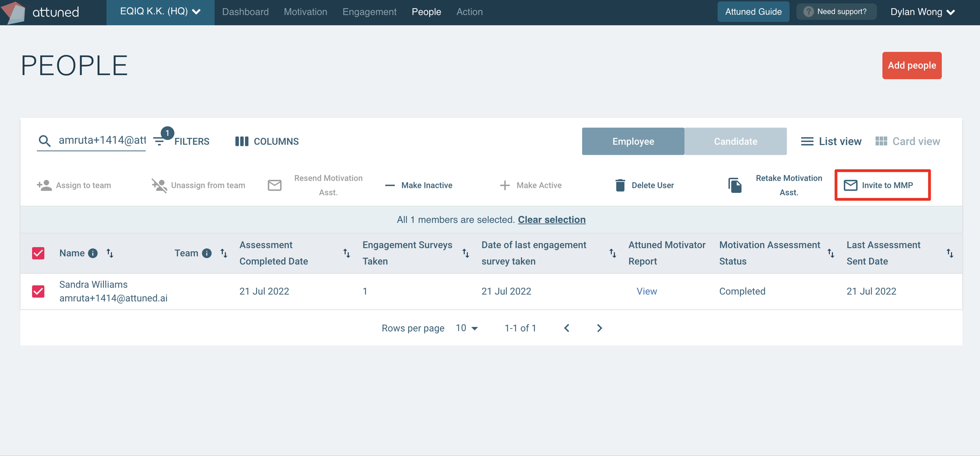Open the Rows per page dropdown
This screenshot has height=456, width=980.
(x=466, y=328)
